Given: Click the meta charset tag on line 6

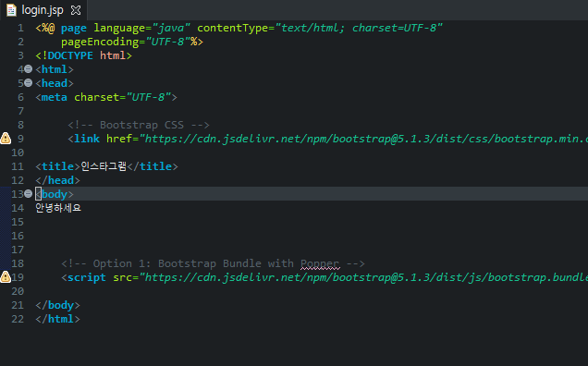Looking at the screenshot, I should (x=106, y=97).
